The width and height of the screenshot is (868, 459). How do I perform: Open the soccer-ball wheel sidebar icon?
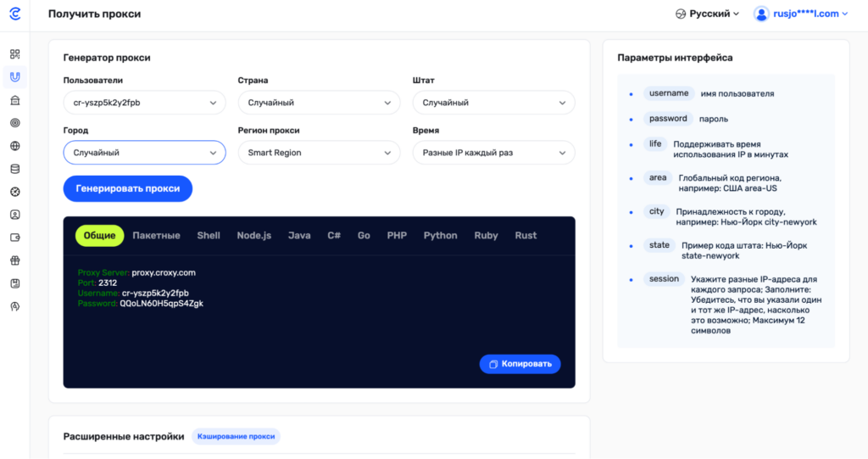pos(15,192)
